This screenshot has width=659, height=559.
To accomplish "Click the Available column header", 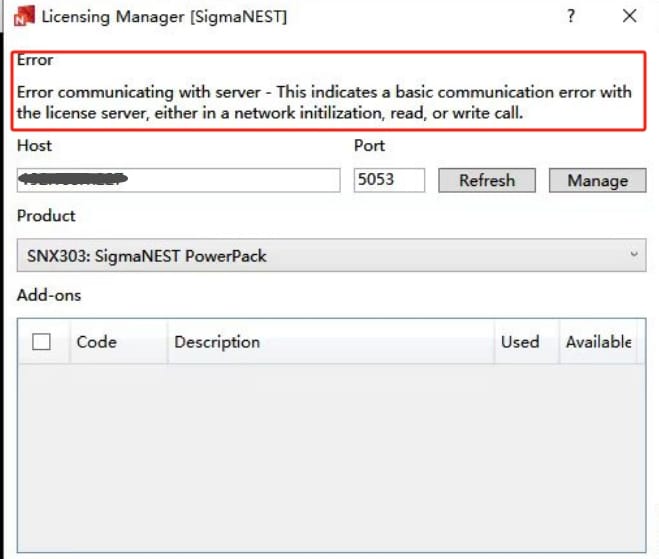I will click(x=598, y=342).
